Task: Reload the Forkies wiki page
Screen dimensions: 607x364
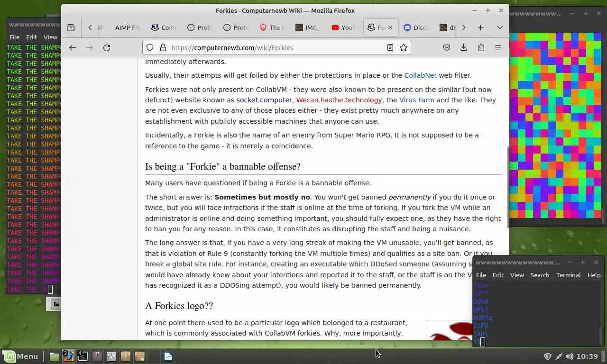Action: tap(107, 47)
